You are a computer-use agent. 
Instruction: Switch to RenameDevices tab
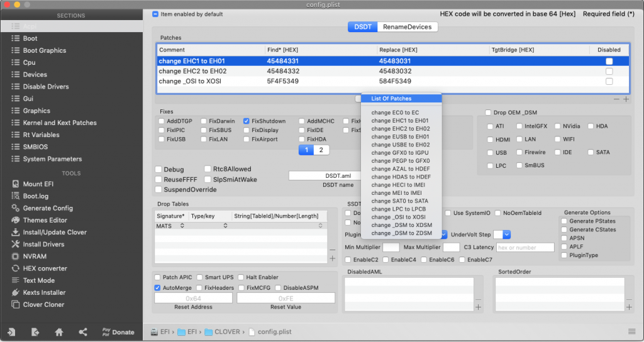408,26
